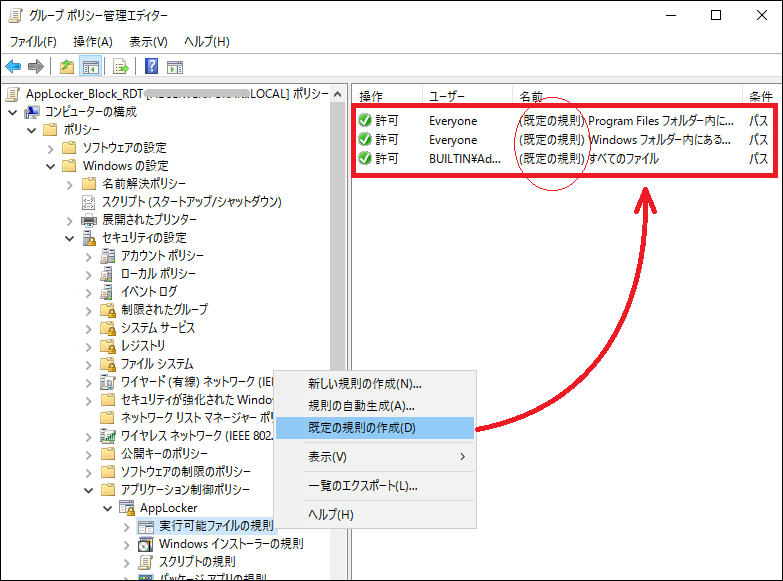The width and height of the screenshot is (783, 581).
Task: Choose 新しい規則の作成(N)... menu entry
Action: point(364,383)
